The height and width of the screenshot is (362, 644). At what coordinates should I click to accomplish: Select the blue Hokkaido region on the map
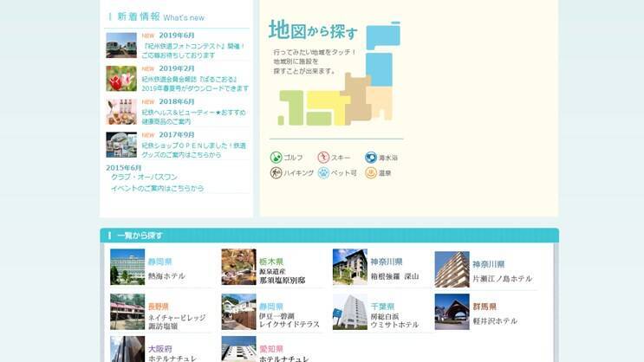tap(383, 36)
